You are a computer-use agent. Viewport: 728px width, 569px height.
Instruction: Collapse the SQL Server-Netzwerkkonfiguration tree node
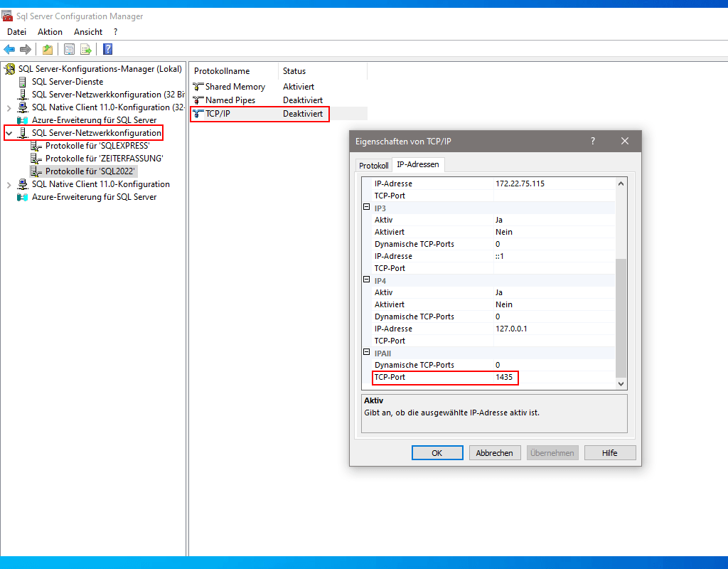coord(9,133)
